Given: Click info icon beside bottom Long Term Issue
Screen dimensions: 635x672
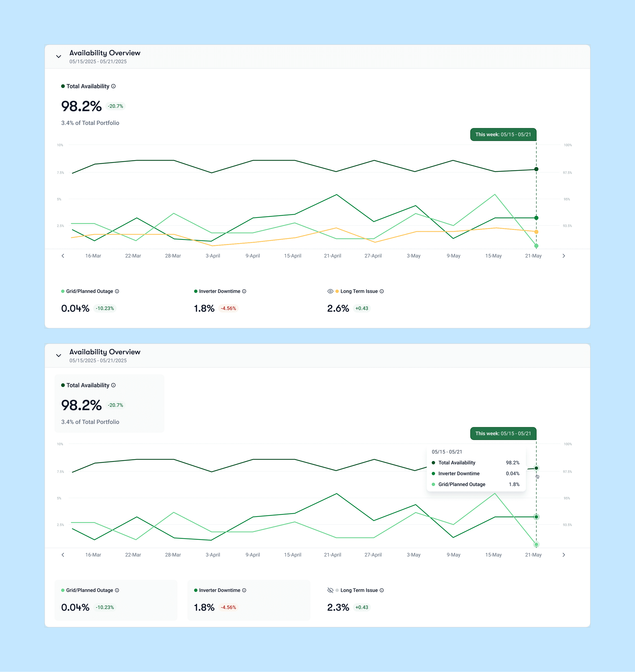Looking at the screenshot, I should point(381,590).
